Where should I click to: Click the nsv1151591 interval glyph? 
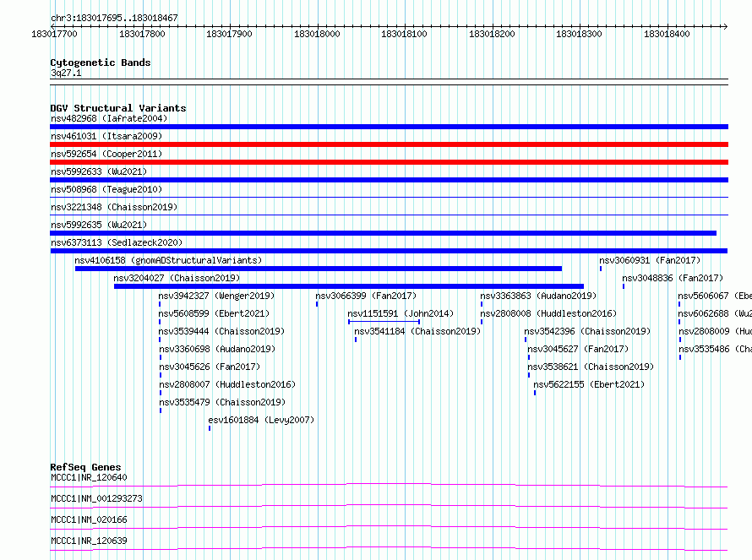(x=384, y=322)
